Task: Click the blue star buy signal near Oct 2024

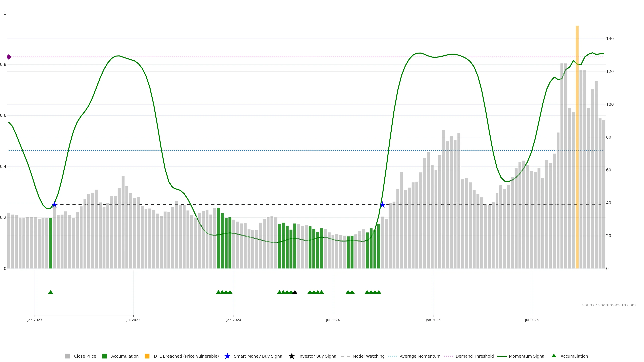Action: coord(382,205)
